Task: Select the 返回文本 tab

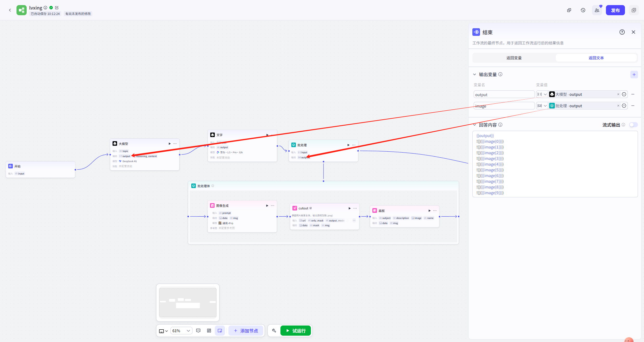Action: (596, 58)
